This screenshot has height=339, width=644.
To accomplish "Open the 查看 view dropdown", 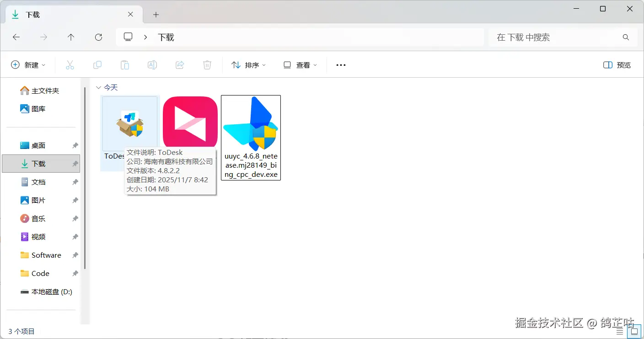I will pyautogui.click(x=300, y=65).
